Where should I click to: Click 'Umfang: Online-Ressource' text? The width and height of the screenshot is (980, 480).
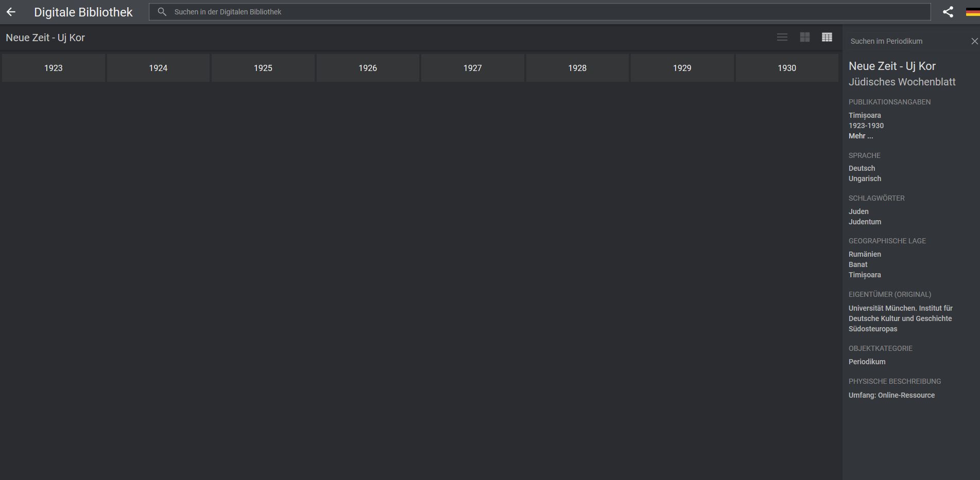click(x=891, y=395)
